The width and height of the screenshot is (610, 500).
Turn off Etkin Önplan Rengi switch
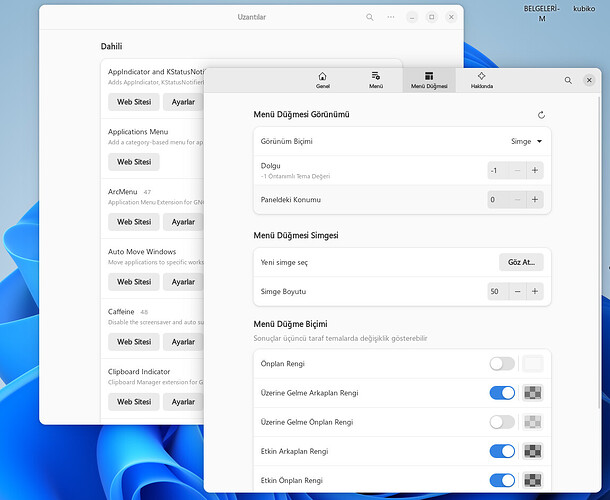(x=502, y=481)
